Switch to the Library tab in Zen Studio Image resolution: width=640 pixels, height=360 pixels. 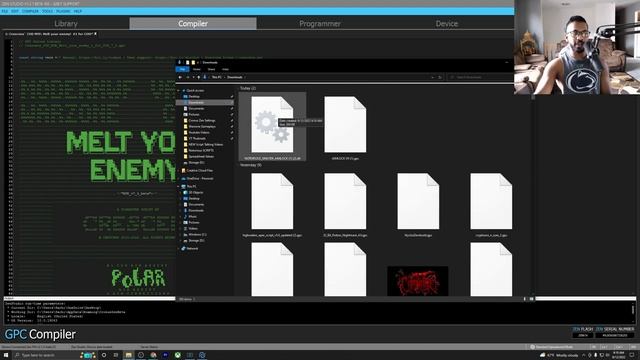coord(66,24)
